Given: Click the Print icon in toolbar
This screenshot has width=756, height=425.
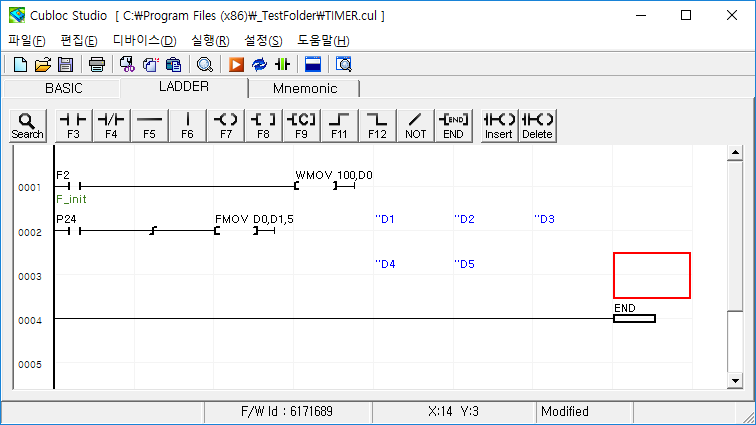Looking at the screenshot, I should point(97,64).
